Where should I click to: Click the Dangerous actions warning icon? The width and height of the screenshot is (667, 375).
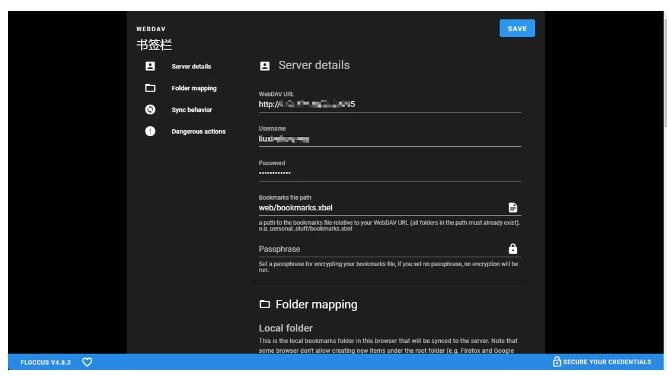point(150,131)
